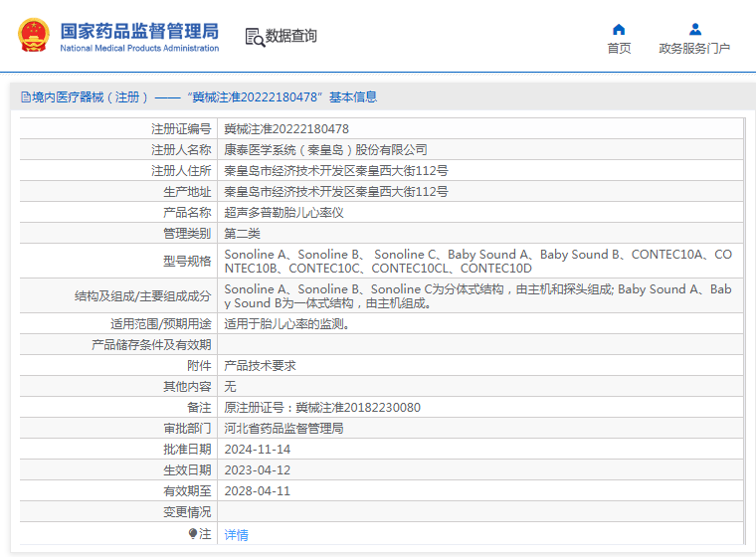Select registrant name 康泰医学系统（秦皇岛）股份有限公司
The height and width of the screenshot is (557, 756).
click(x=325, y=150)
